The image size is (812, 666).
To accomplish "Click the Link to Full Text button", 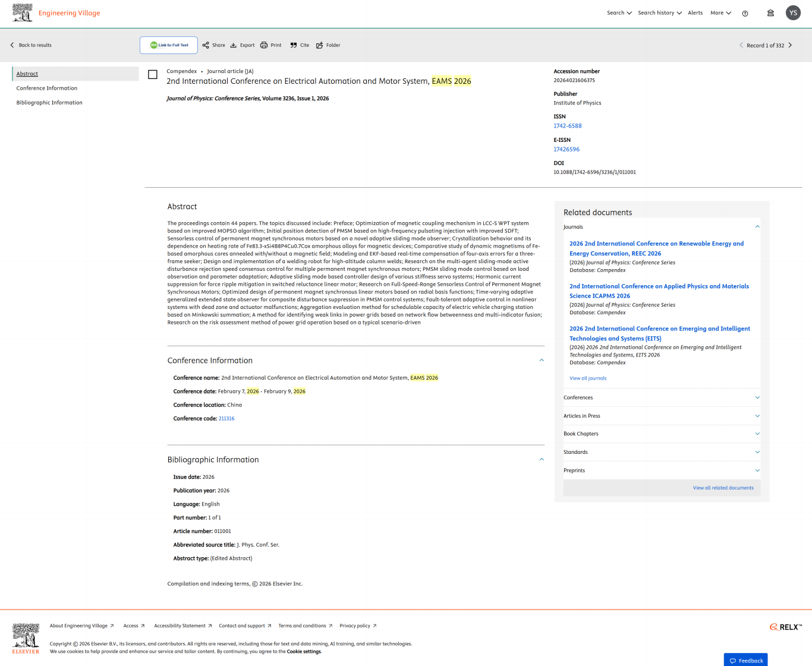I will pyautogui.click(x=169, y=45).
